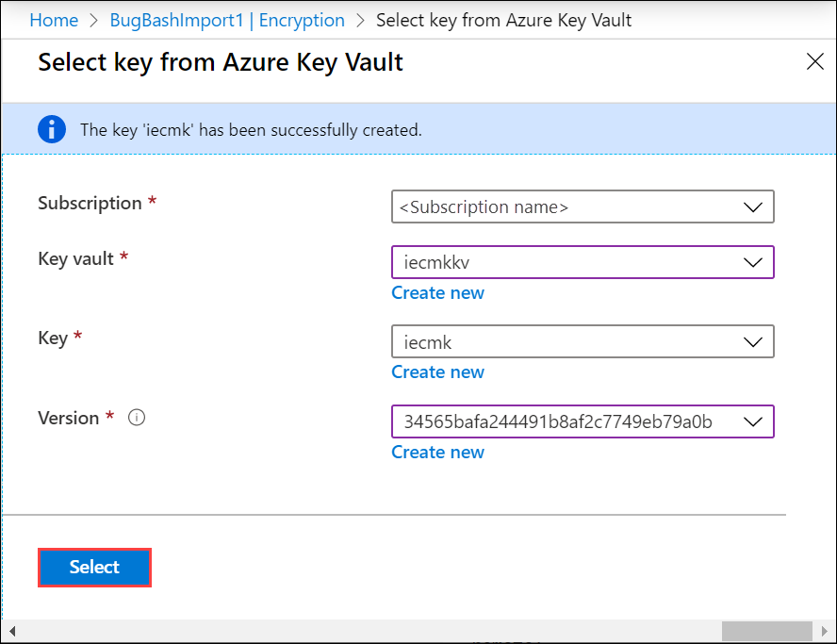Image resolution: width=837 pixels, height=644 pixels.
Task: Open the Key dropdown showing iecmk
Action: [x=583, y=341]
